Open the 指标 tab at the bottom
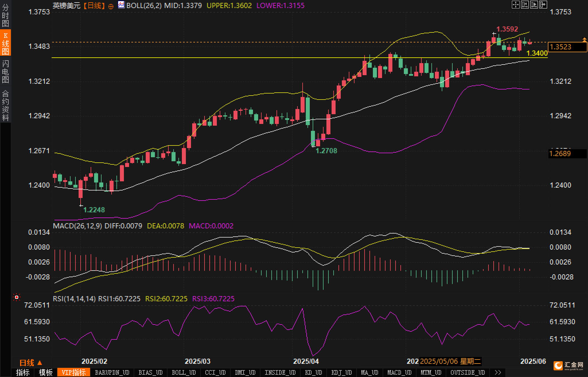588x377 pixels. (x=23, y=372)
